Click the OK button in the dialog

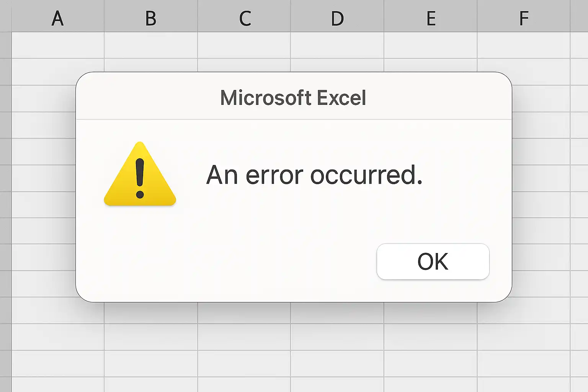tap(433, 261)
